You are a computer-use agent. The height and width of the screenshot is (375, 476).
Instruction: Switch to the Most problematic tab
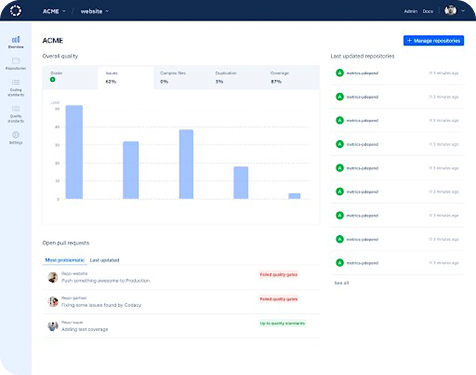coord(65,260)
